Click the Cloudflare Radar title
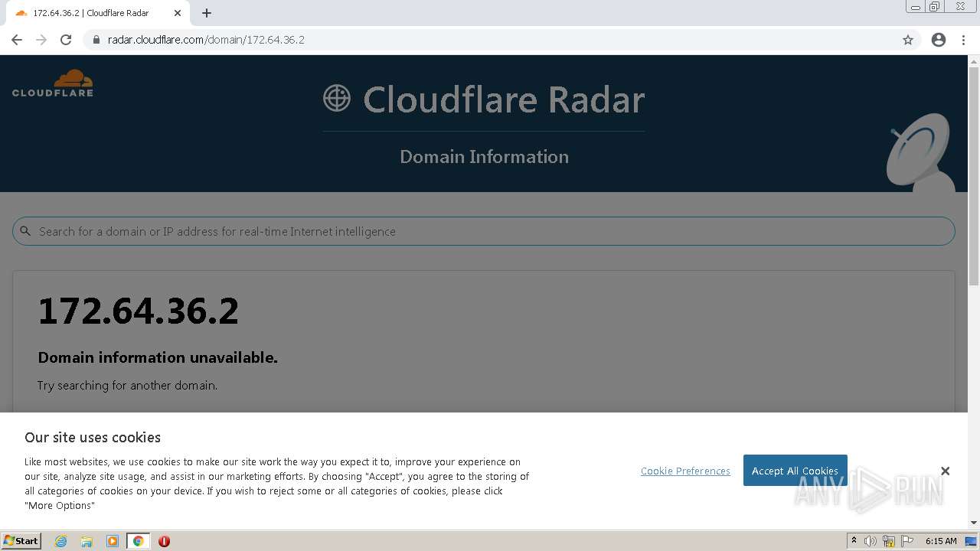 pyautogui.click(x=504, y=99)
